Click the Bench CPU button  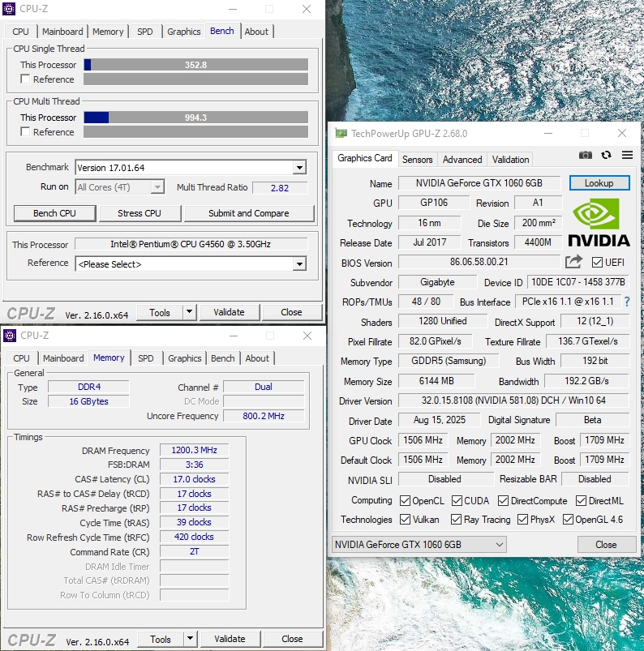tap(54, 213)
